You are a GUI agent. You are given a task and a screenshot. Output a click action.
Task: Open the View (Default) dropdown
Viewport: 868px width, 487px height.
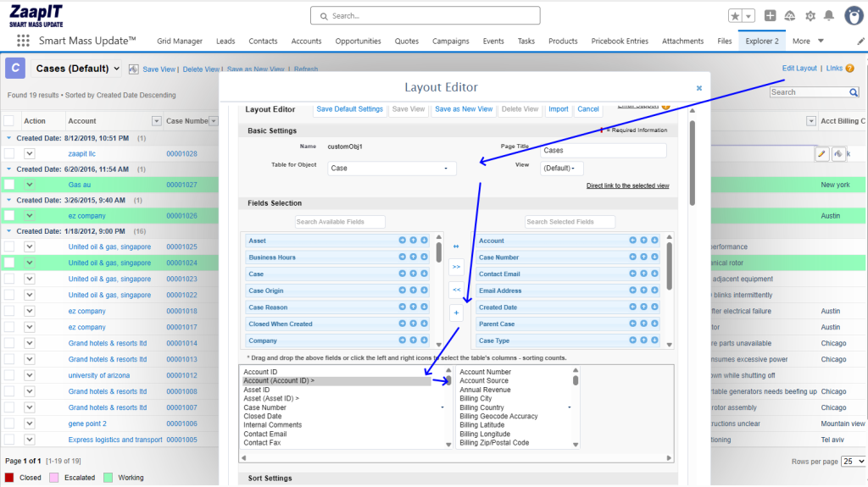[561, 169]
